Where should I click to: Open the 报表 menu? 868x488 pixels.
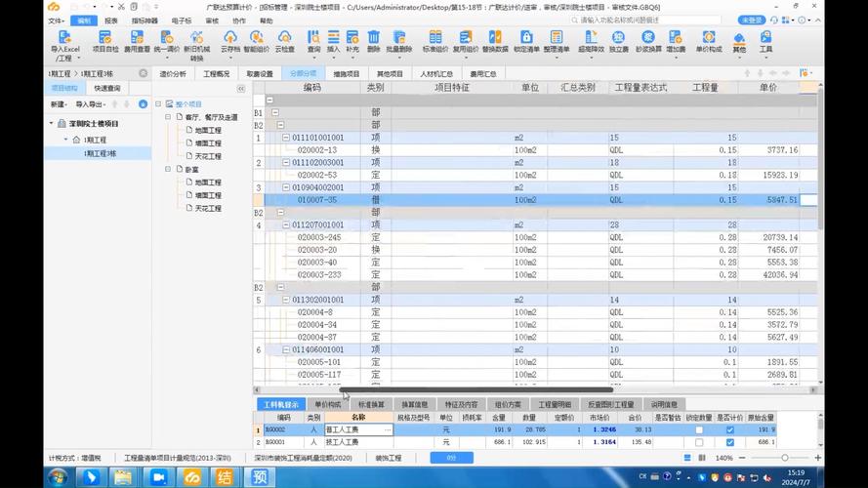pos(111,20)
